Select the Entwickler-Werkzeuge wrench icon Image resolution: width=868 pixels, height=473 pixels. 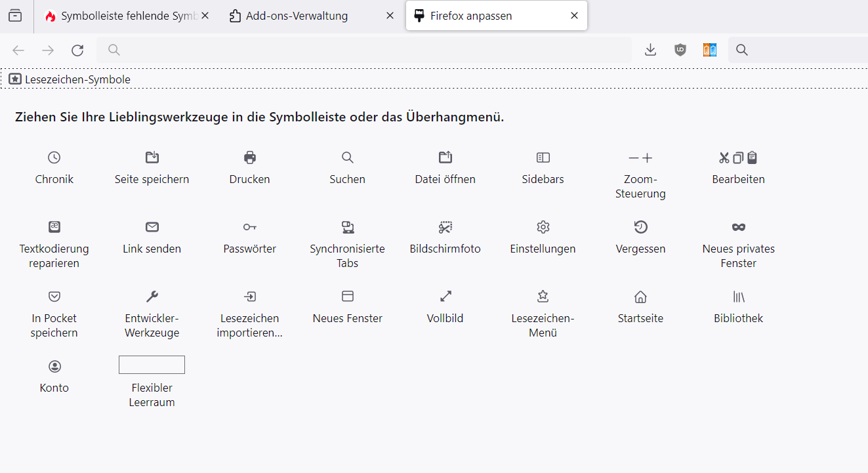[152, 297]
